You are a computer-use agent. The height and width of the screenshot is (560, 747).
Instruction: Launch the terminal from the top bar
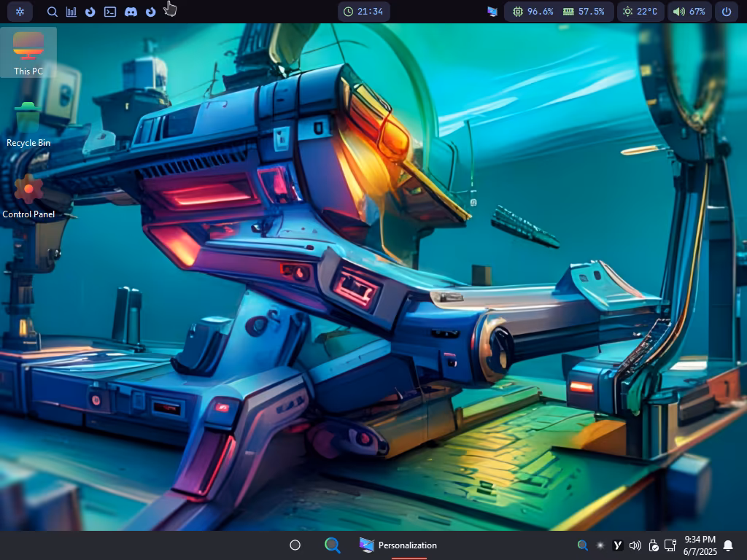110,12
